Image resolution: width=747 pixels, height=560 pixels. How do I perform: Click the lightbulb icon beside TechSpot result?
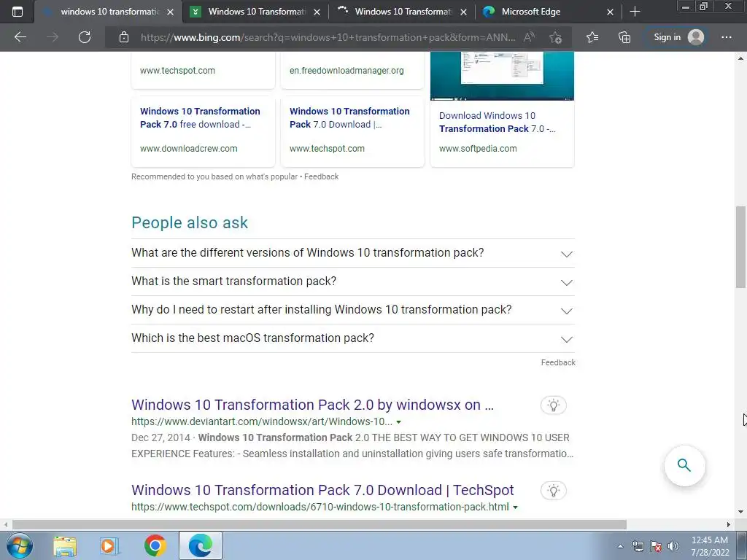click(553, 491)
